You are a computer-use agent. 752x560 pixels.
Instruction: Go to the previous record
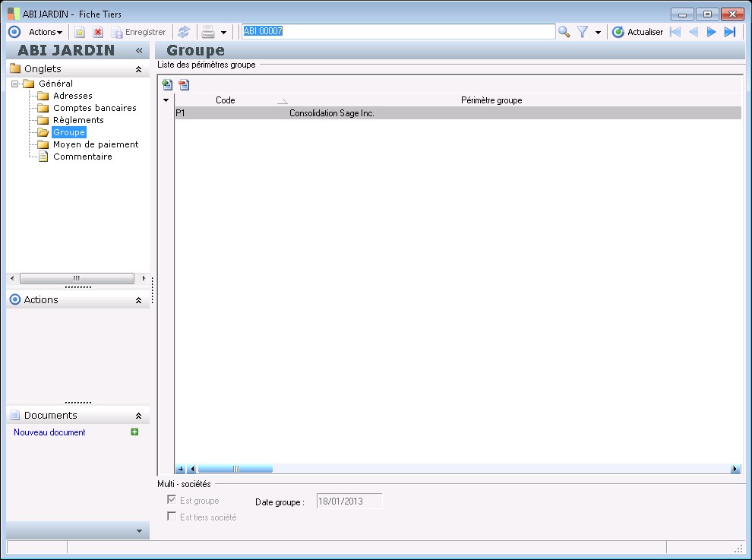coord(694,32)
